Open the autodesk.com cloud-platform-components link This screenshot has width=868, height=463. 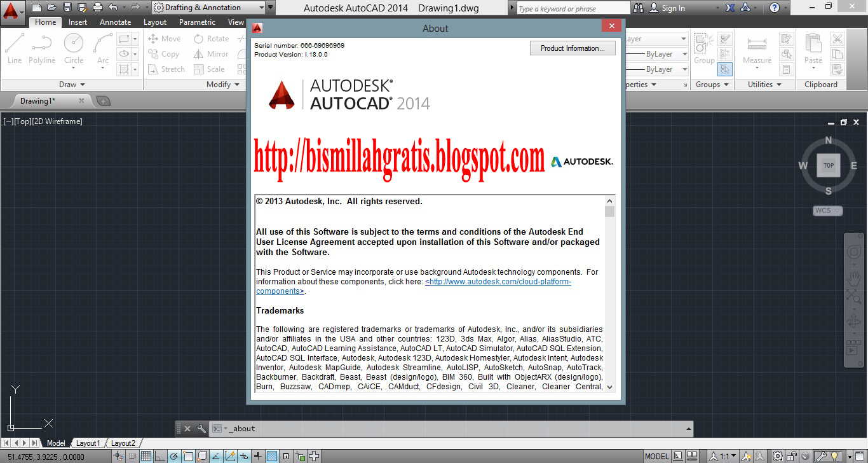[x=498, y=282]
